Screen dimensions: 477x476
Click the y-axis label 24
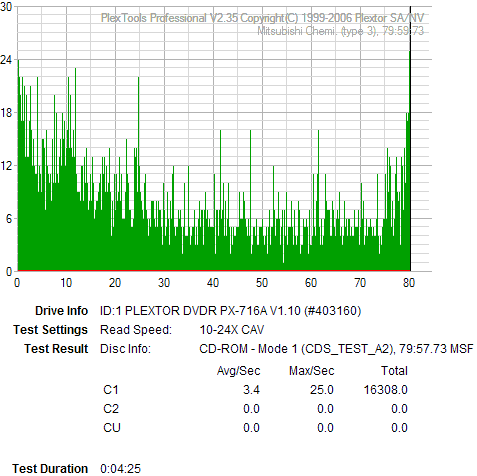pos(6,60)
